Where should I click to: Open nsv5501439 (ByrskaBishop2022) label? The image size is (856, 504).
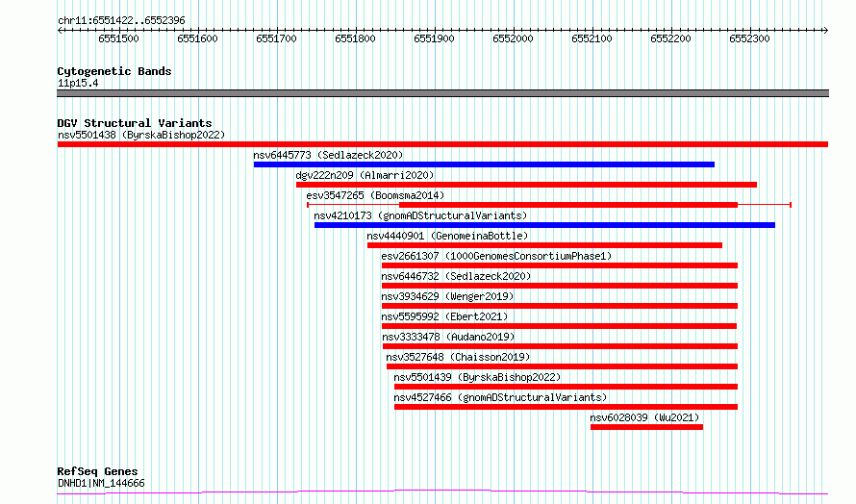[x=477, y=377]
